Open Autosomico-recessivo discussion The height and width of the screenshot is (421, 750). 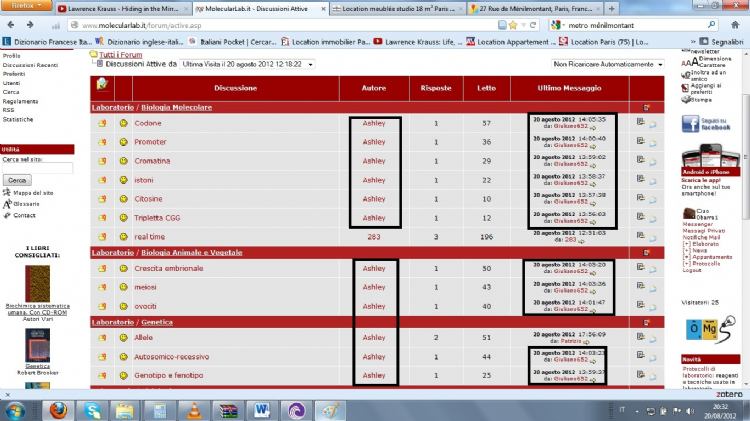coord(172,357)
